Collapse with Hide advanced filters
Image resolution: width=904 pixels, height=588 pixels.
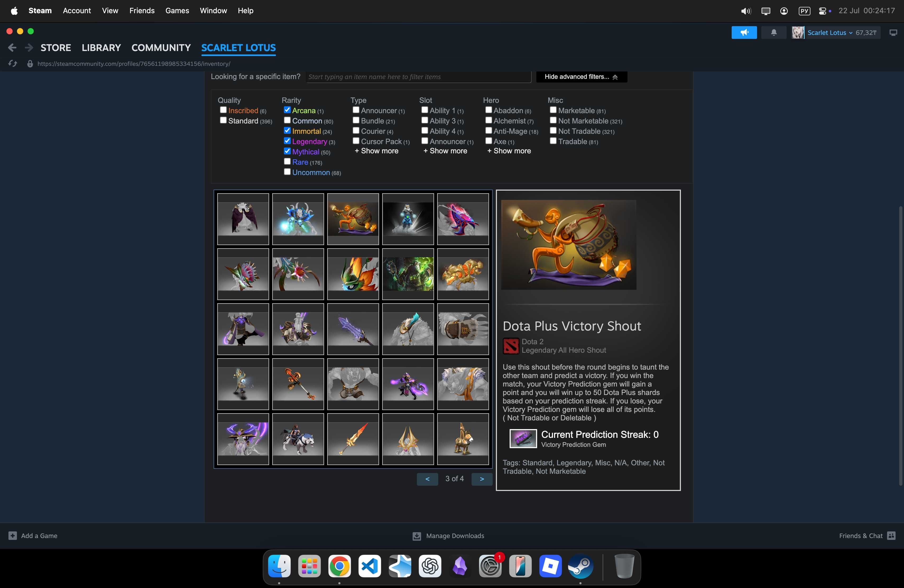click(x=581, y=77)
